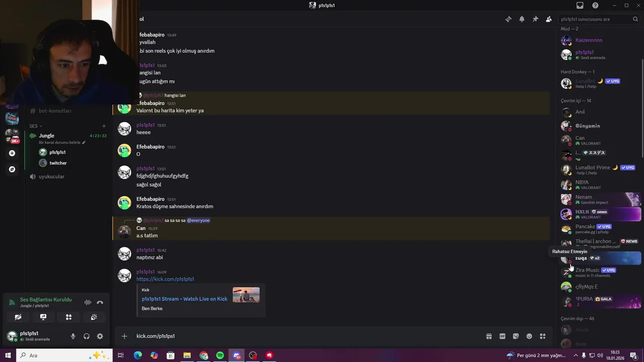Viewport: 644px width, 362px height.
Task: Open Pancake bot member entry
Action: click(601, 229)
